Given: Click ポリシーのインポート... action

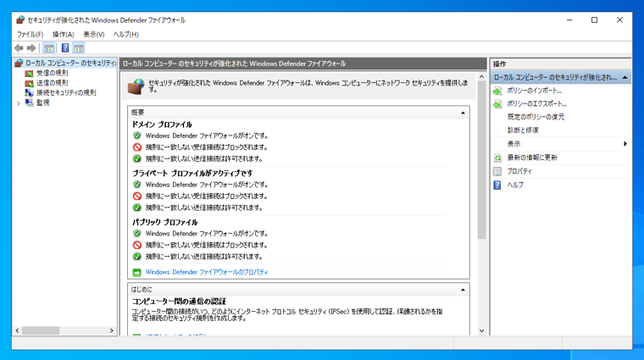Looking at the screenshot, I should pos(534,91).
